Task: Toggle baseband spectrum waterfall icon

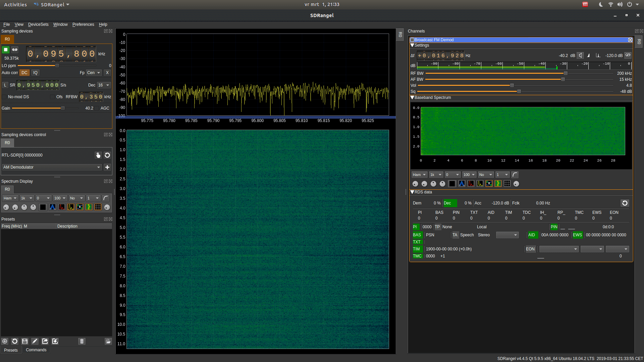Action: click(x=498, y=184)
